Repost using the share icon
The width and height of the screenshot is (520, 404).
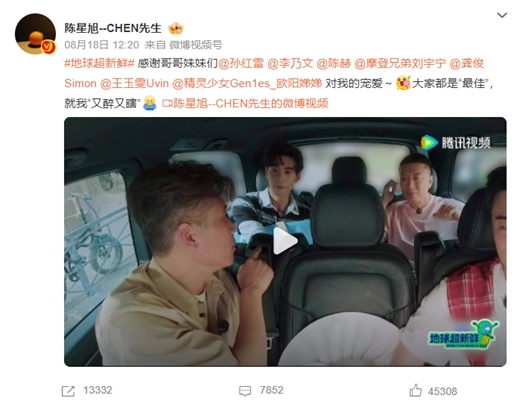(68, 391)
